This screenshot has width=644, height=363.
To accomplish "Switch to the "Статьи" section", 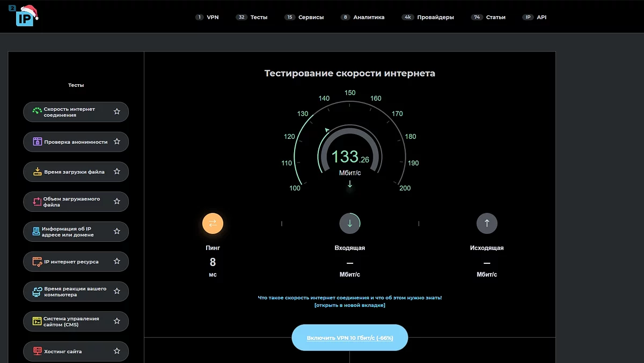I will (495, 17).
